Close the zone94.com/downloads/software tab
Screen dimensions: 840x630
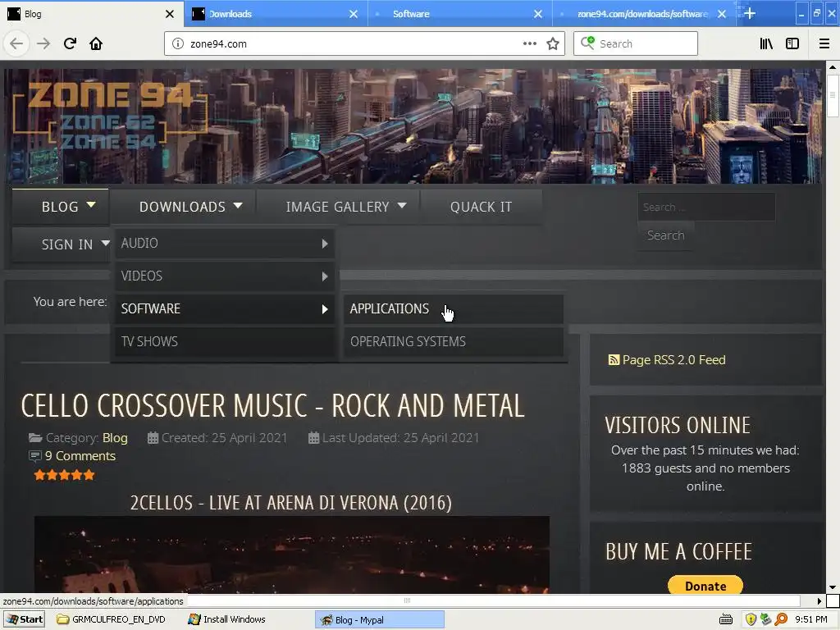[x=722, y=15]
